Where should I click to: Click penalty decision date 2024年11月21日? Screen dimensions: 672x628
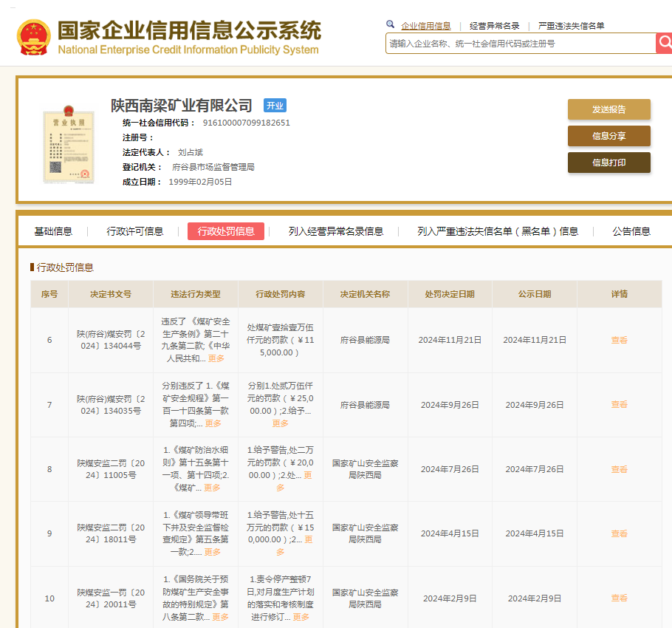click(450, 340)
